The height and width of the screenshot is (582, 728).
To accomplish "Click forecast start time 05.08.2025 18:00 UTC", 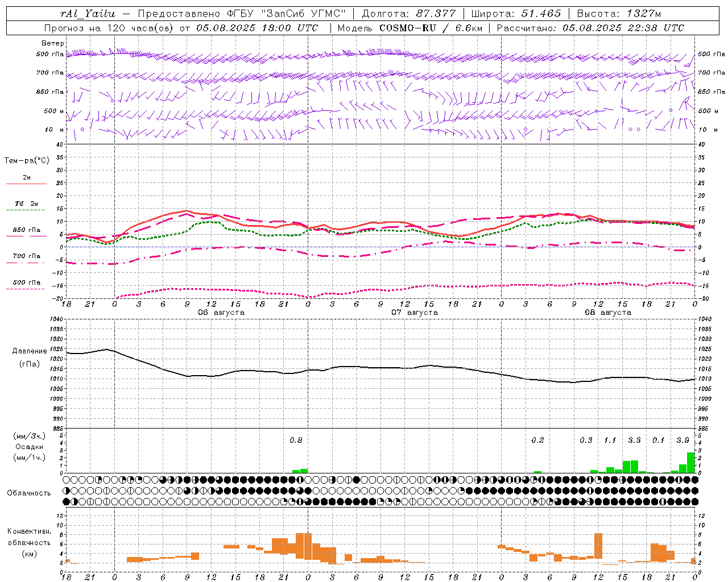I will pyautogui.click(x=257, y=28).
